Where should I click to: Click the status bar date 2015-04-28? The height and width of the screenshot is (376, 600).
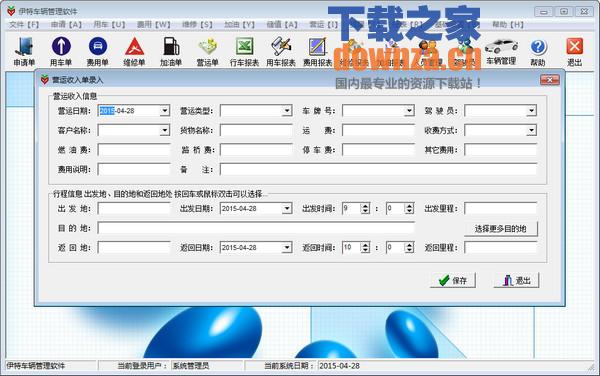tap(339, 366)
